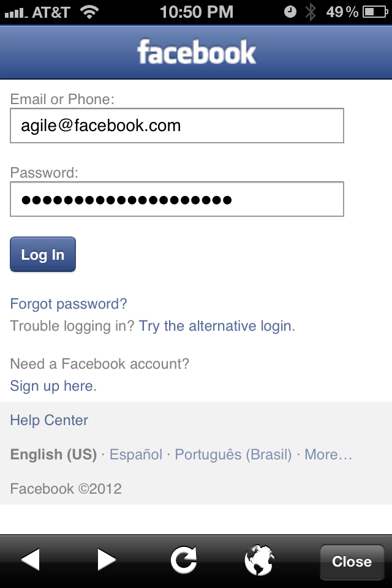This screenshot has height=588, width=392.
Task: Focus the Password input field
Action: (x=177, y=200)
